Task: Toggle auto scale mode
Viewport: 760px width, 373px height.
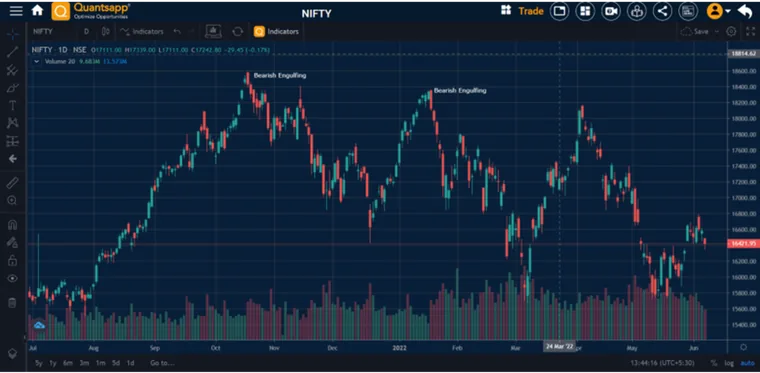Action: pyautogui.click(x=746, y=363)
